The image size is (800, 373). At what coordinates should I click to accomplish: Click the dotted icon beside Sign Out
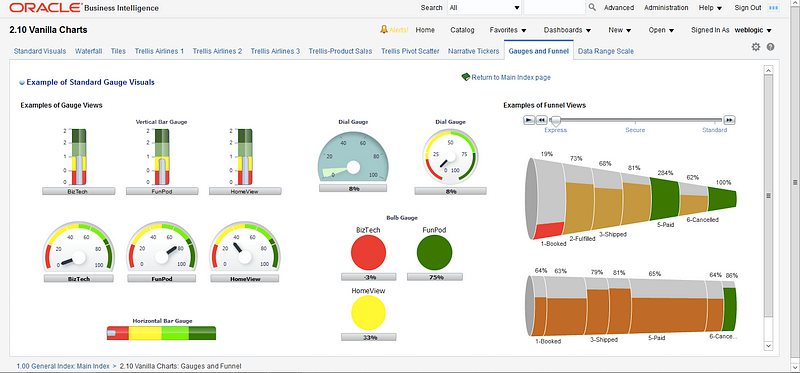pyautogui.click(x=774, y=8)
